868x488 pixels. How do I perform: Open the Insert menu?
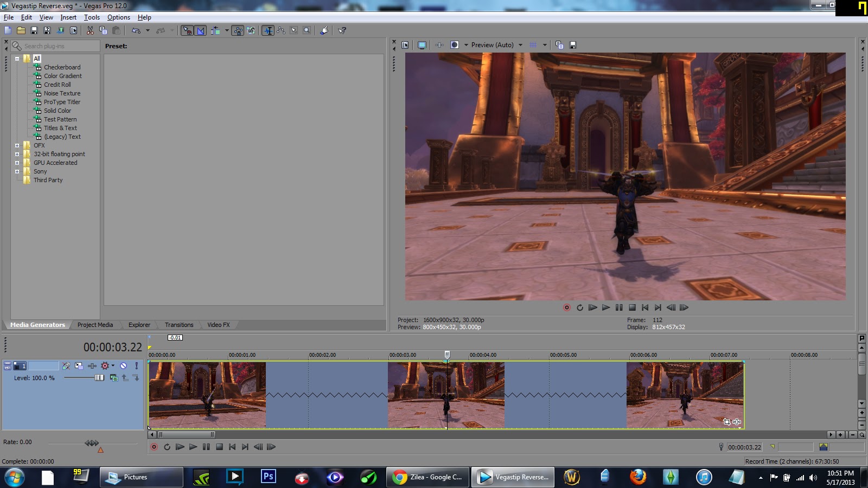pos(68,17)
